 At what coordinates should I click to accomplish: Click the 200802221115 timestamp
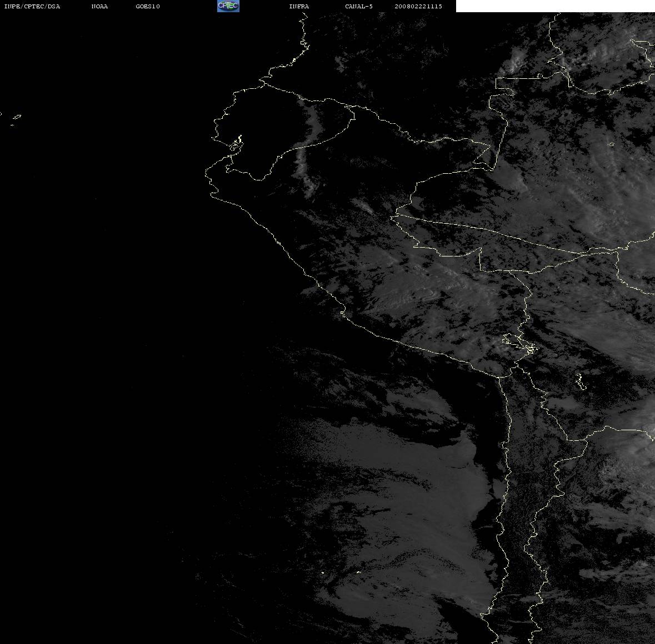[x=418, y=6]
